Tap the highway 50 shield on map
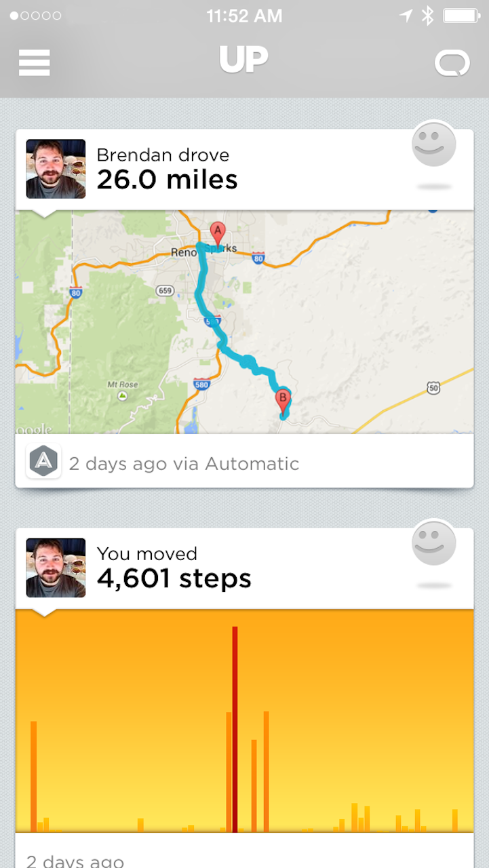 [433, 387]
